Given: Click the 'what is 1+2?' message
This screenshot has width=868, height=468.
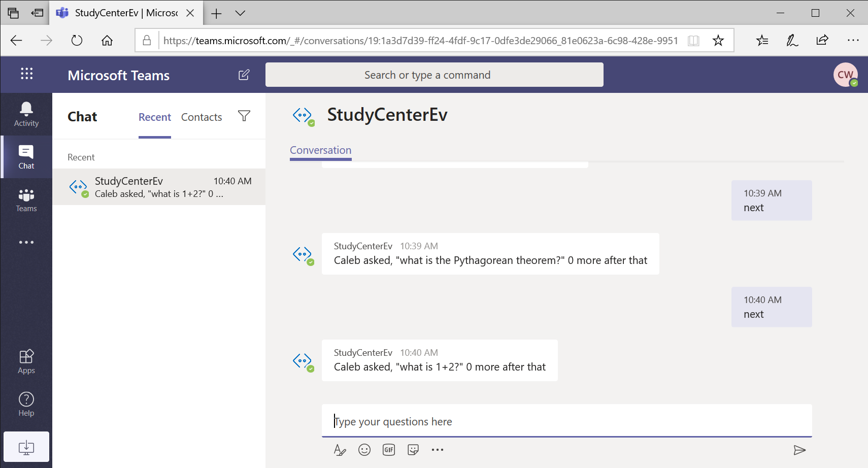Looking at the screenshot, I should 440,361.
